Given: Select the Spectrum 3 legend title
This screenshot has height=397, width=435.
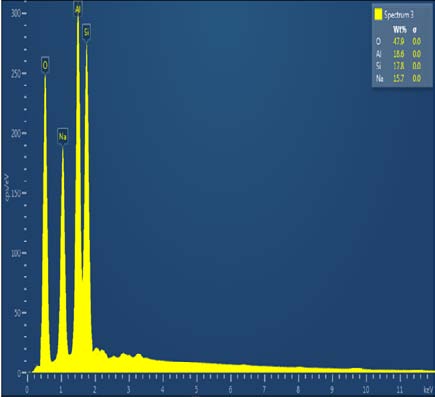Looking at the screenshot, I should point(399,15).
